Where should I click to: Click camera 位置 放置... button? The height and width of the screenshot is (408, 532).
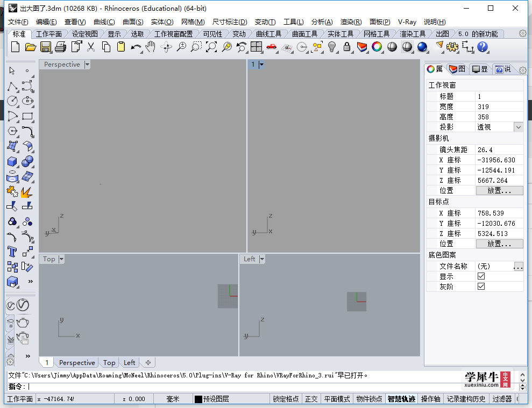point(499,191)
